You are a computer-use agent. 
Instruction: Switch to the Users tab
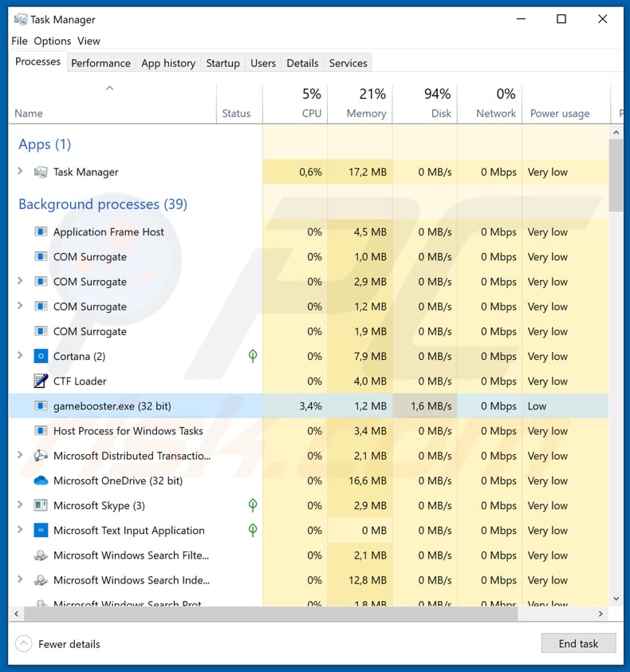pos(263,63)
